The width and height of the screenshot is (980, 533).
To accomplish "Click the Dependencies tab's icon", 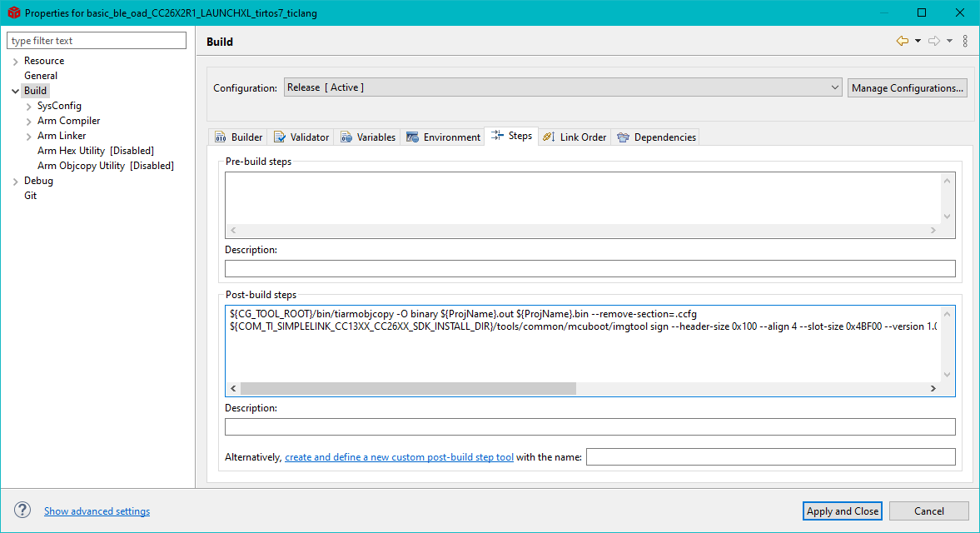I will tap(624, 136).
